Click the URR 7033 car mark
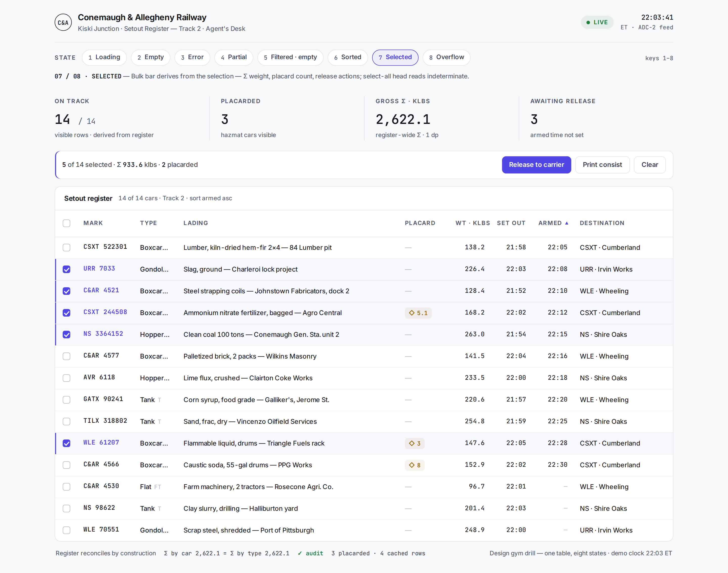 click(99, 268)
